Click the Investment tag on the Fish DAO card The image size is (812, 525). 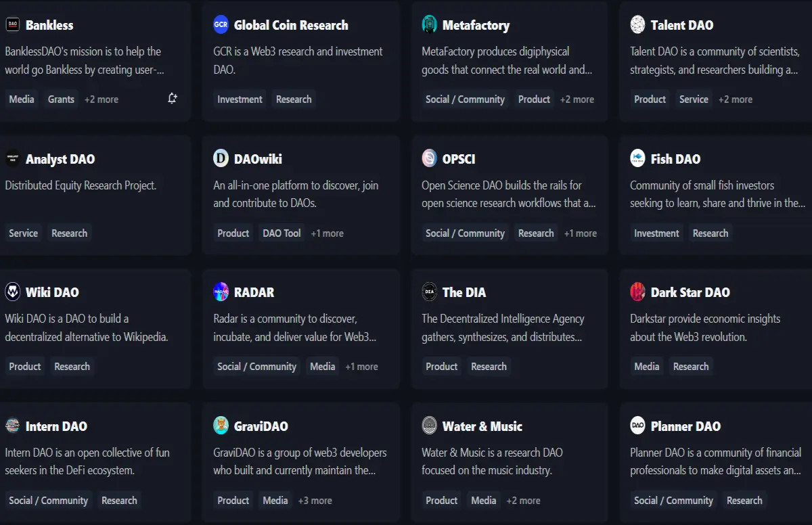[656, 233]
